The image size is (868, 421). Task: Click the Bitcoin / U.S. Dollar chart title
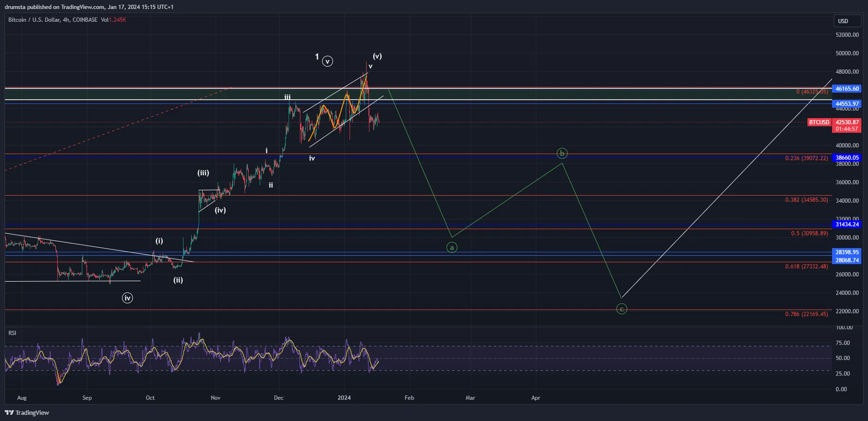pyautogui.click(x=53, y=20)
